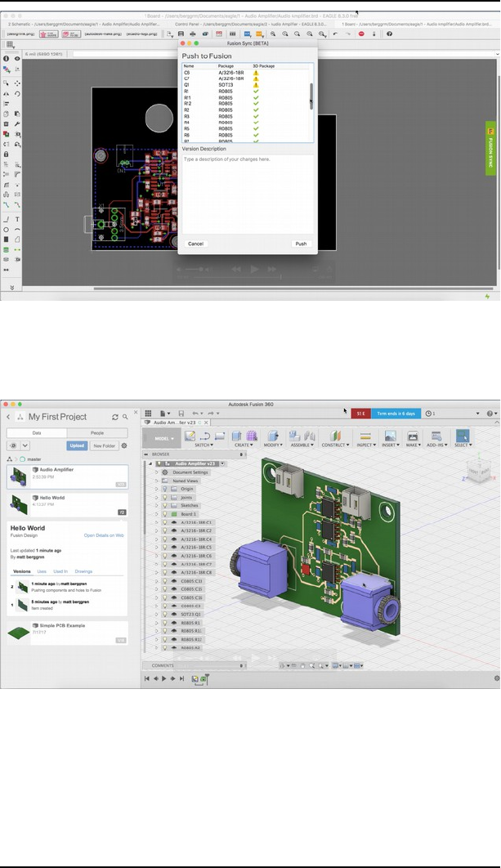Switch to the Drawings tab
This screenshot has width=501, height=868.
[83, 571]
